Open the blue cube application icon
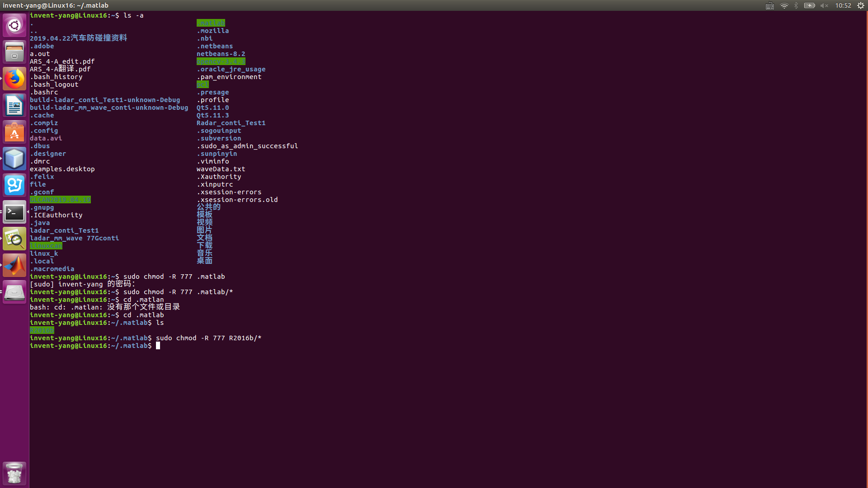 [14, 159]
